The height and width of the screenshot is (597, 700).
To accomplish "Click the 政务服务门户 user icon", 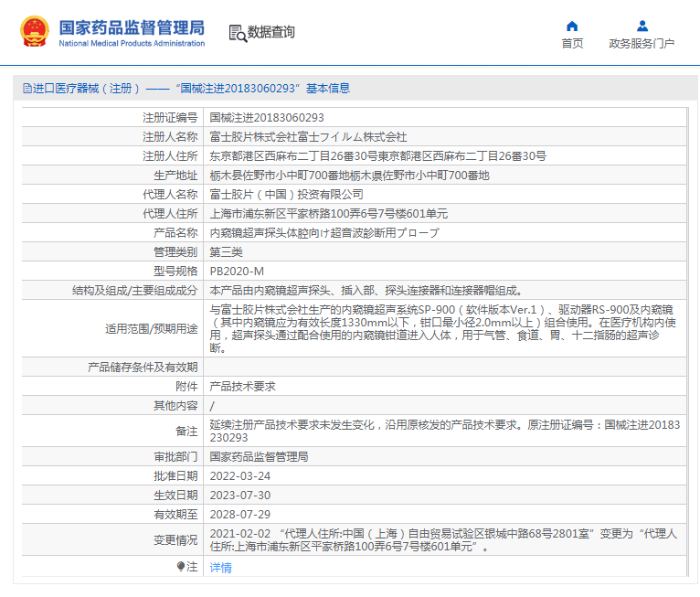I will 642,26.
